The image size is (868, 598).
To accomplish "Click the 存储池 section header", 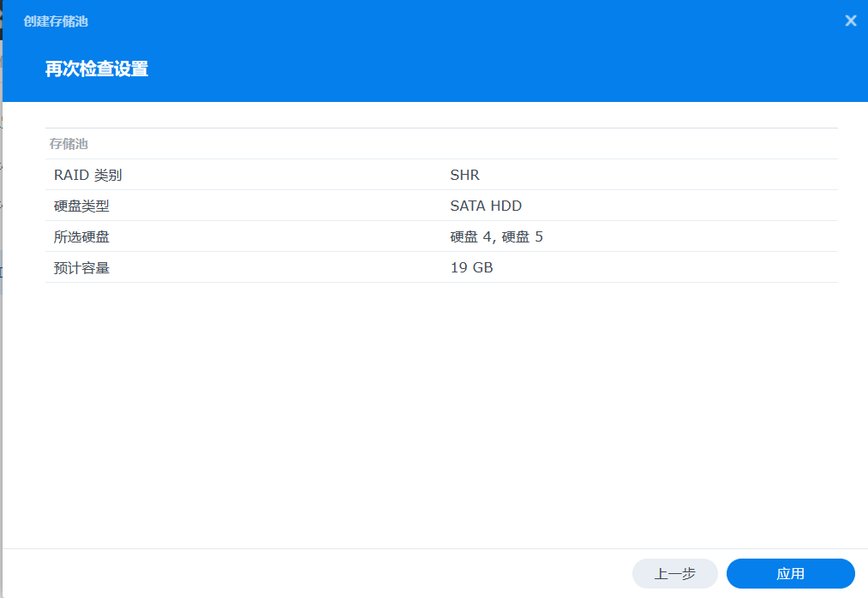I will point(69,144).
